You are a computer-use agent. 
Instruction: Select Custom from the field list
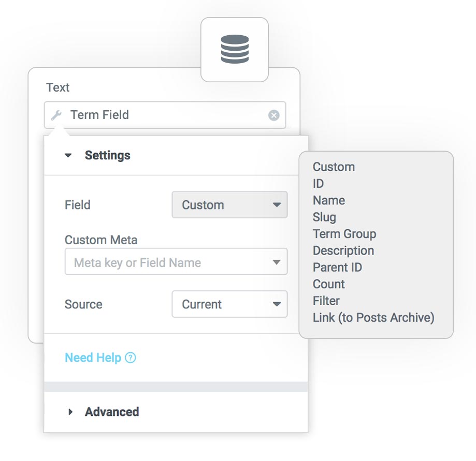pyautogui.click(x=334, y=167)
